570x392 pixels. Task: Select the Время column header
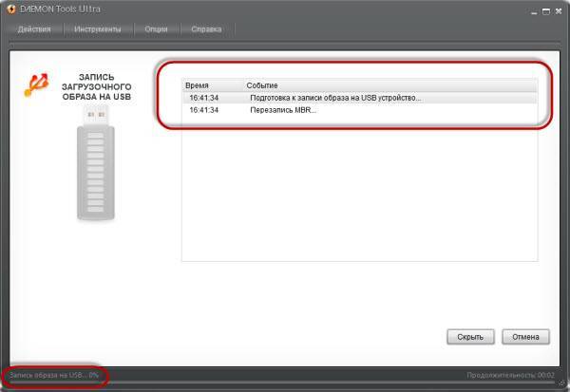coord(197,85)
